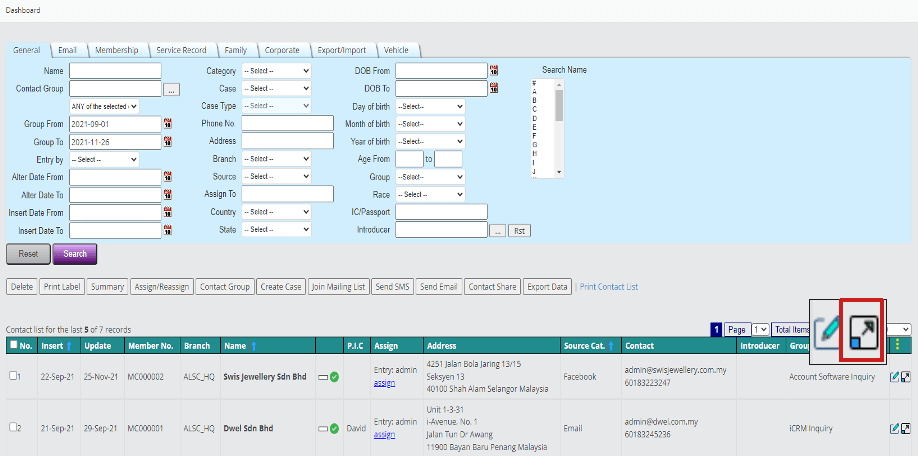Open the Page number dropdown
This screenshot has height=456, width=918.
(x=761, y=330)
